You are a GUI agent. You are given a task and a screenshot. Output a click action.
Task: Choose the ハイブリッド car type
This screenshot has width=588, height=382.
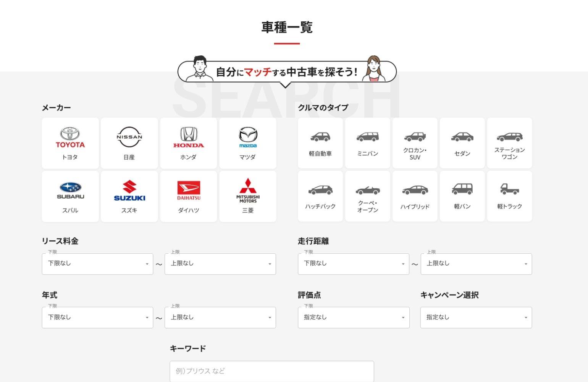pyautogui.click(x=415, y=196)
